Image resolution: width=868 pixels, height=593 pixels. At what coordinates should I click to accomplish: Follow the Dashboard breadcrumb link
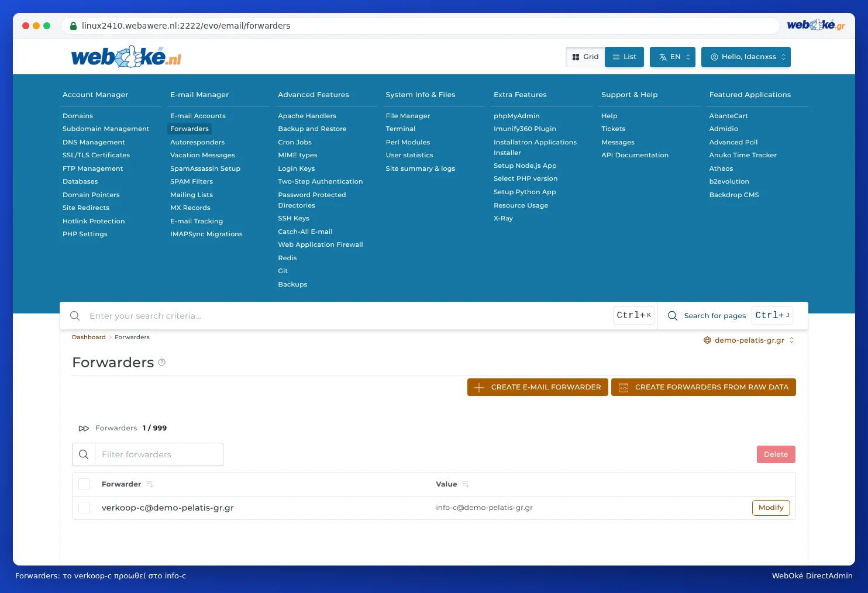click(x=89, y=337)
